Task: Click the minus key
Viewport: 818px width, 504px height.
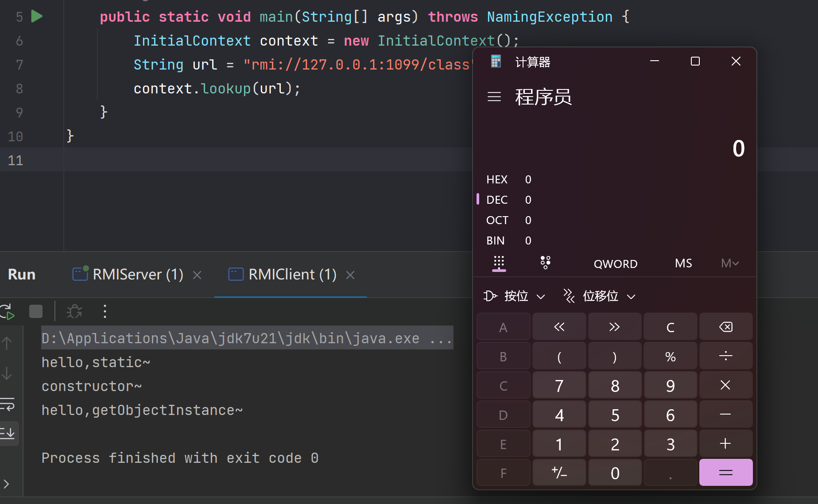Action: pos(726,415)
